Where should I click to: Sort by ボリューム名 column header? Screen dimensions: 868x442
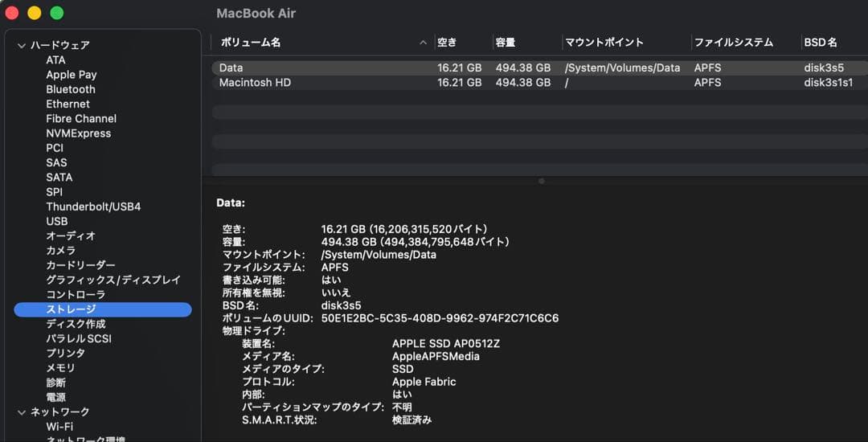click(x=251, y=43)
